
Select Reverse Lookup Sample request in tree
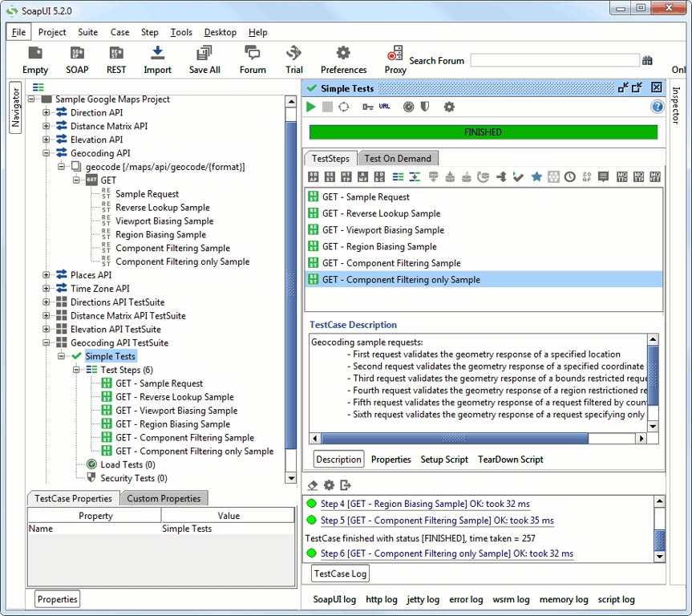(163, 208)
